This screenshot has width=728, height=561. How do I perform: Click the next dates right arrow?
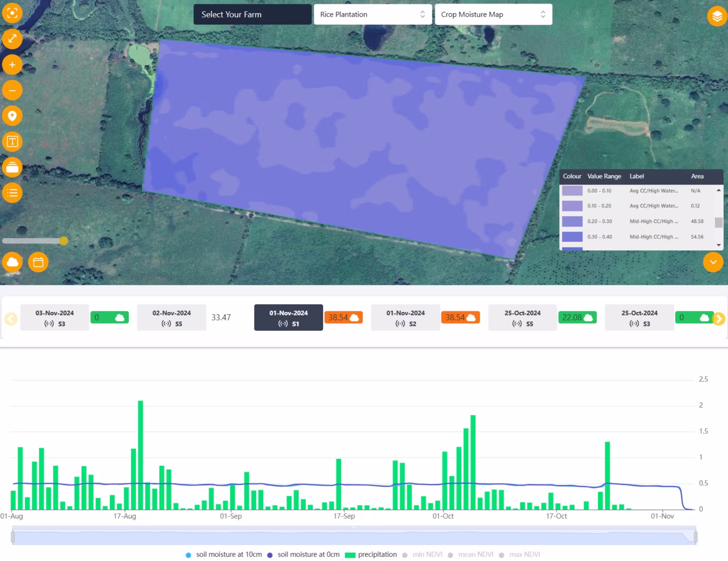pos(719,319)
